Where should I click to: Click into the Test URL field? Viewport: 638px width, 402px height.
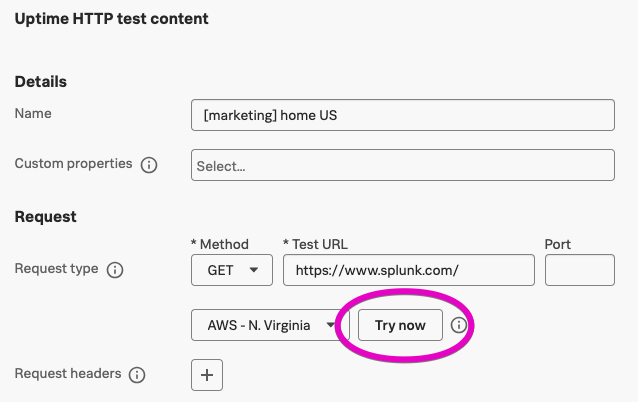408,270
